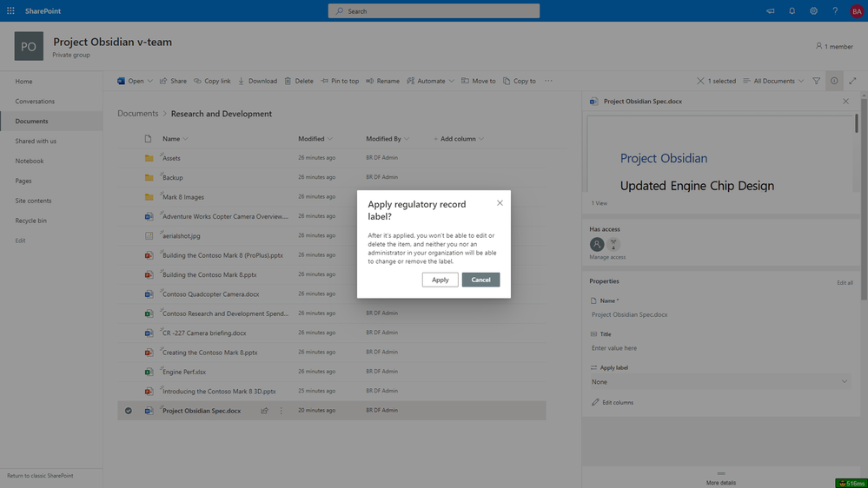Click Copy to command
This screenshot has height=488, width=868.
(520, 81)
